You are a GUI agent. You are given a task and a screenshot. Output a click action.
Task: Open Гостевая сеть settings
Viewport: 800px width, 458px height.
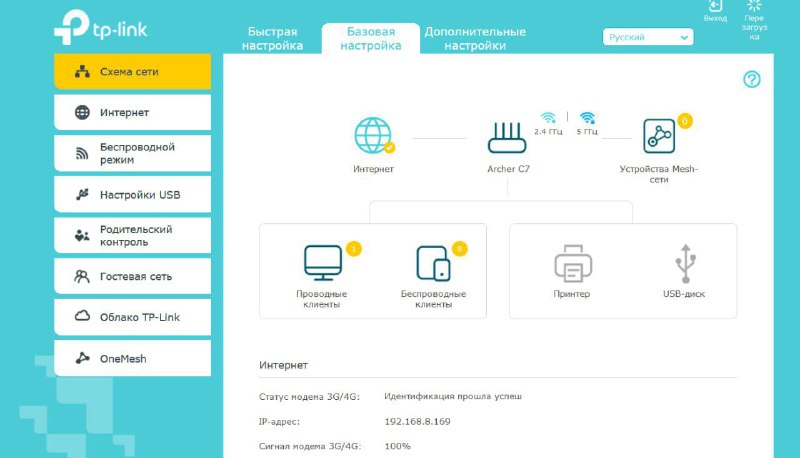pyautogui.click(x=132, y=276)
